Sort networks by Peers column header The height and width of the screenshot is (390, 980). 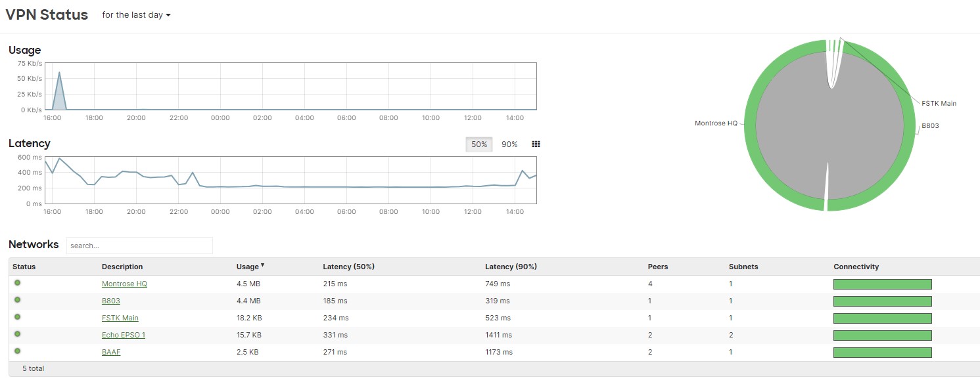point(657,267)
